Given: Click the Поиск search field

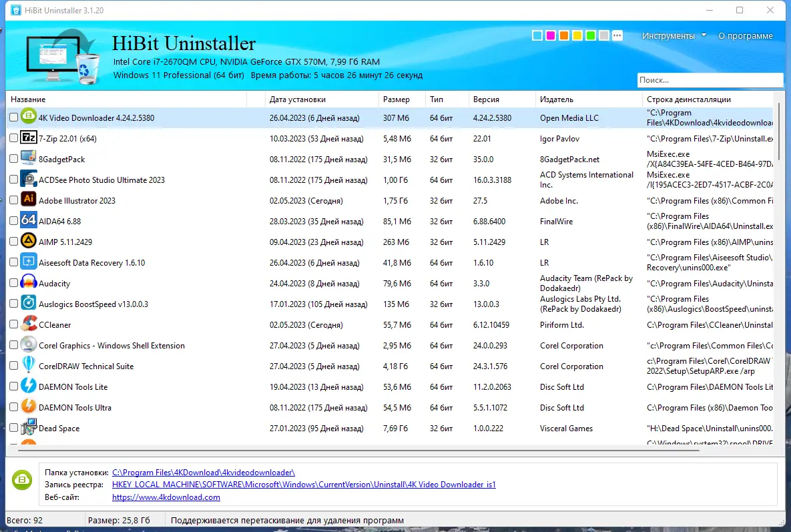Looking at the screenshot, I should click(x=710, y=80).
